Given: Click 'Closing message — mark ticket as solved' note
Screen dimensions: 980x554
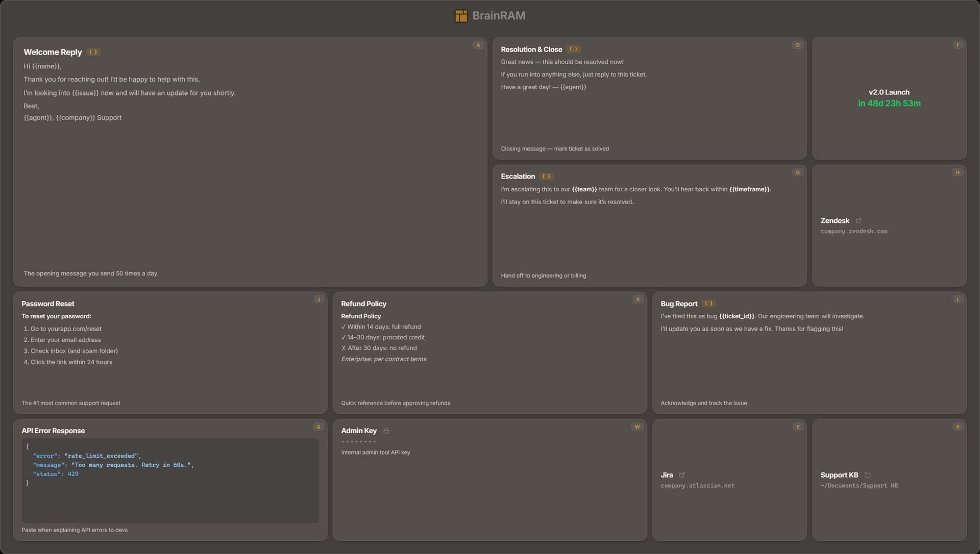Looking at the screenshot, I should point(555,149).
